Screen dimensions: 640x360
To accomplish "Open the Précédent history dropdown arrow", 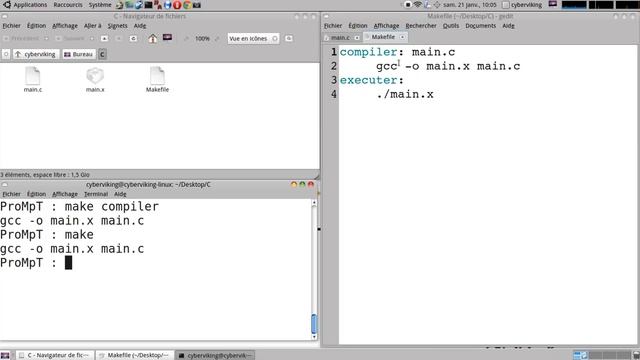I will point(46,38).
